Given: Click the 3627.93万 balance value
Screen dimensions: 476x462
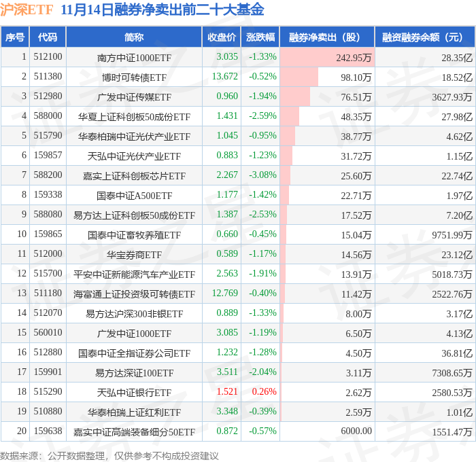Looking at the screenshot, I should [452, 97].
